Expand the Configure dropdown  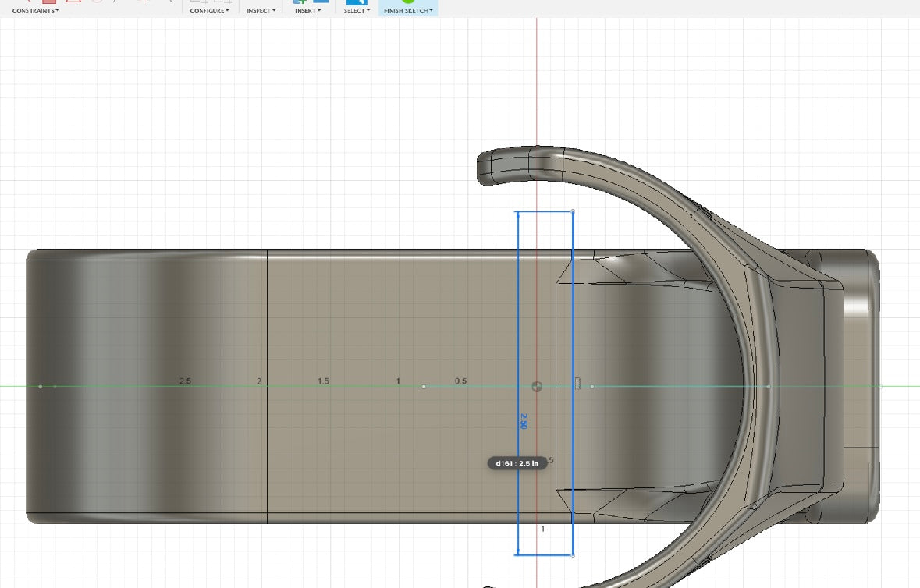pyautogui.click(x=209, y=11)
